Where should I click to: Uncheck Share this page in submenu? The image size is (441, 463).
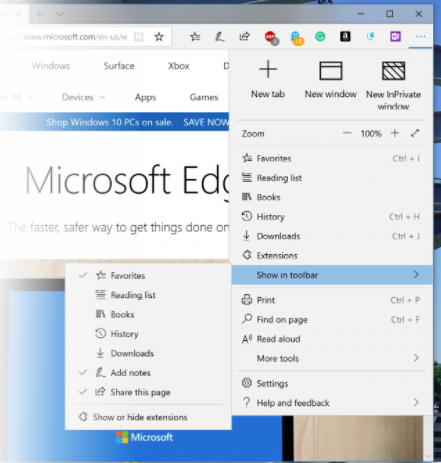(148, 392)
